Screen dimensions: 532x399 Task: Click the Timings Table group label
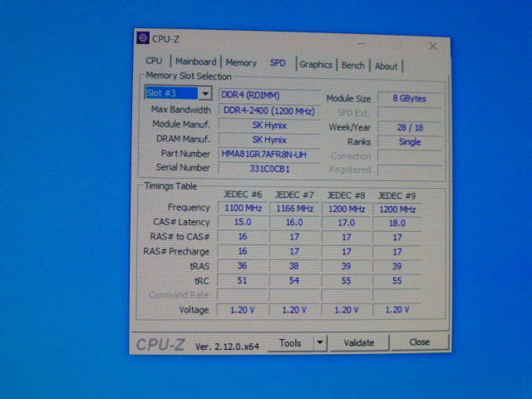[170, 186]
